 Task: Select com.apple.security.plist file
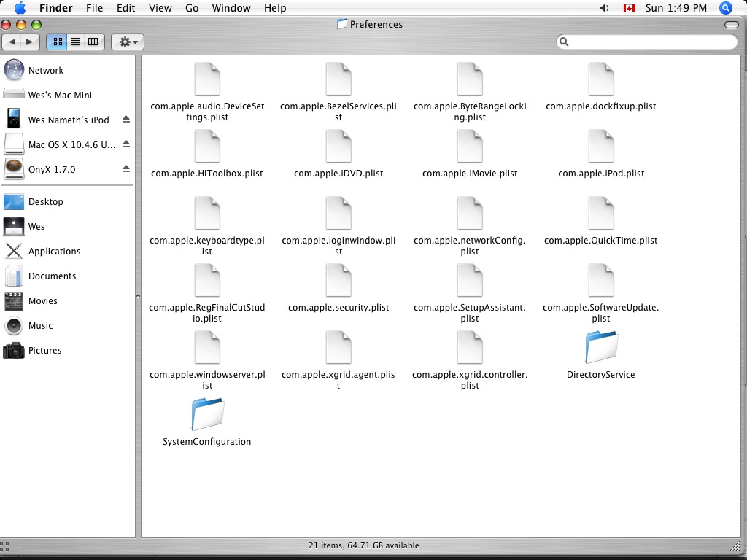pos(338,281)
